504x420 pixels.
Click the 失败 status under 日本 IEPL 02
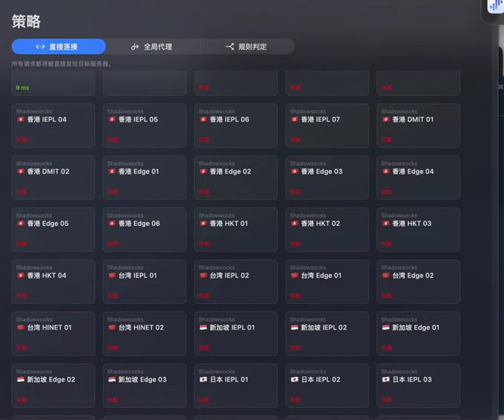click(295, 400)
